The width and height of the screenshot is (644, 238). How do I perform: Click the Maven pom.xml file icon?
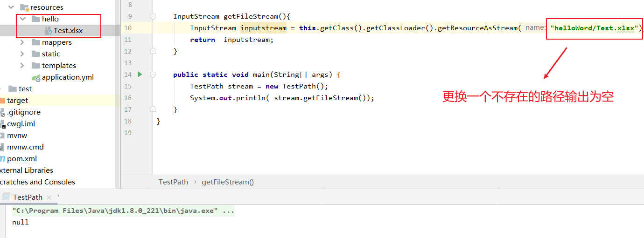(2, 159)
